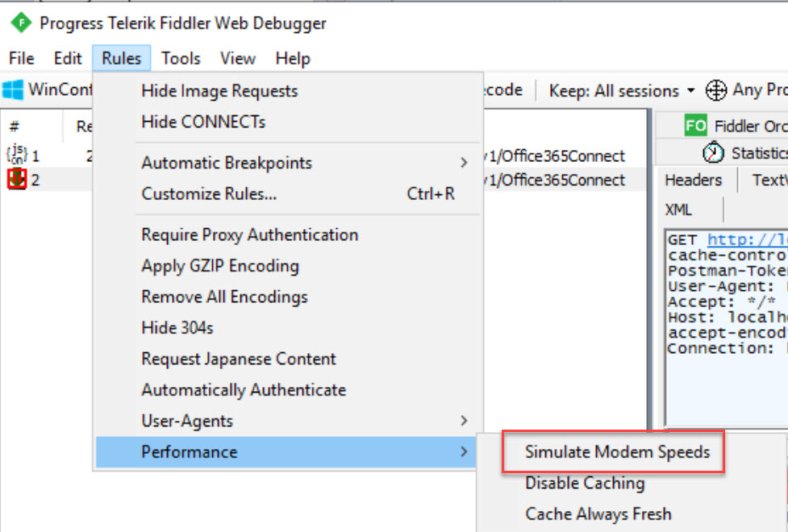The height and width of the screenshot is (532, 788).
Task: Open the Tools menu
Action: 181,58
